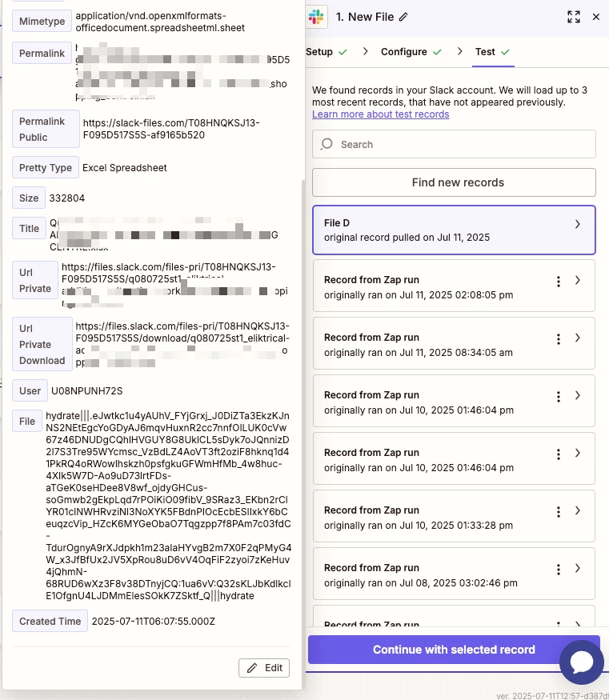This screenshot has width=609, height=700.
Task: Open the chat support bubble
Action: pyautogui.click(x=581, y=662)
